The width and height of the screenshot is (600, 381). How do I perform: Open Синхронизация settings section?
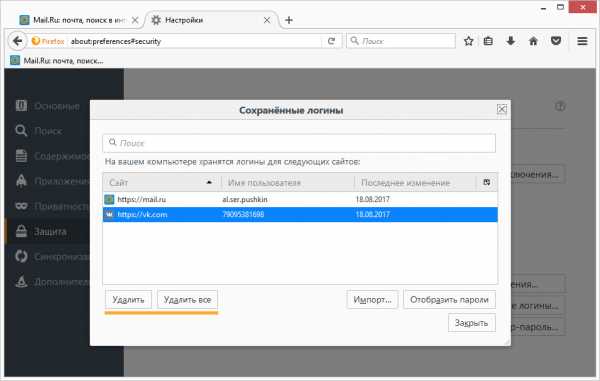[52, 256]
